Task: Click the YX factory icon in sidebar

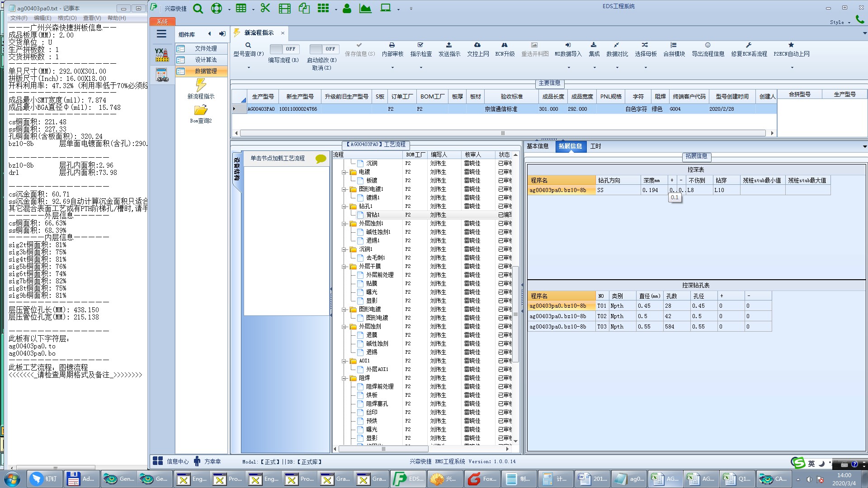Action: click(161, 55)
